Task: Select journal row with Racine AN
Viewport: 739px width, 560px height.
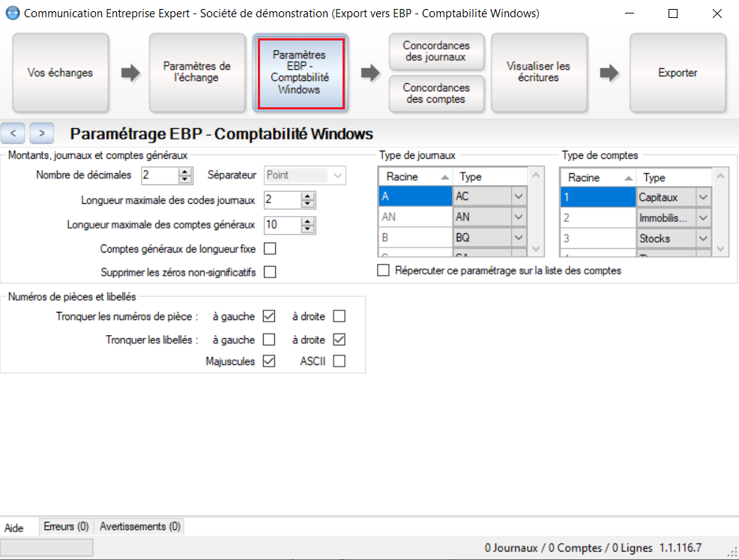Action: [416, 217]
